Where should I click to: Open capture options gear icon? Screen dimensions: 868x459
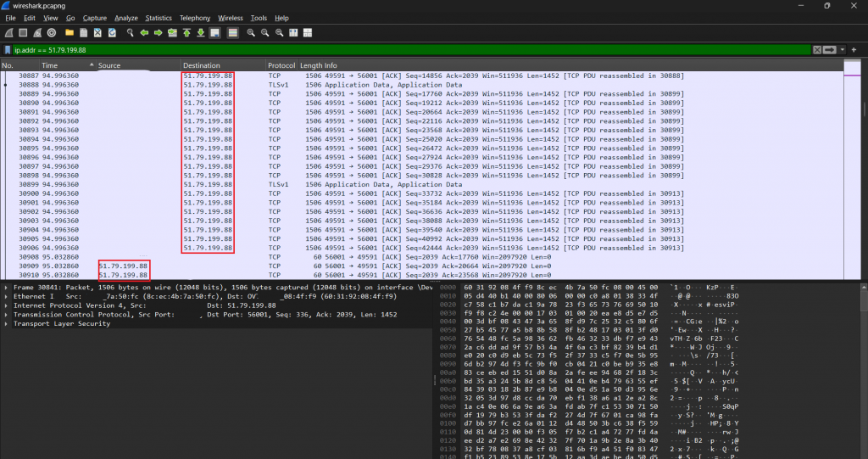pos(52,32)
